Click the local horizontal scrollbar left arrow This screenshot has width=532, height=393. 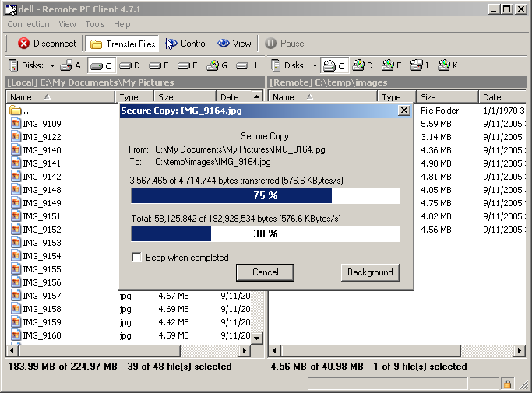coord(12,351)
